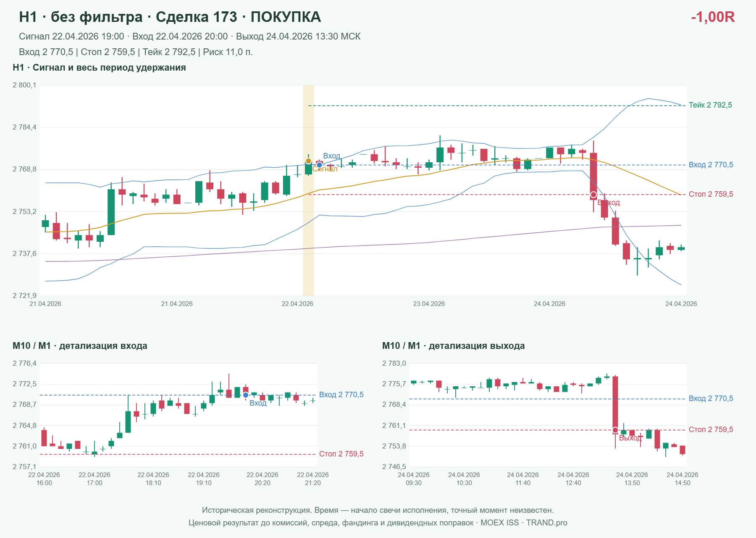Click the 24.04.2026 13:50 tick on exit chart
The height and width of the screenshot is (538, 756).
coord(632,479)
